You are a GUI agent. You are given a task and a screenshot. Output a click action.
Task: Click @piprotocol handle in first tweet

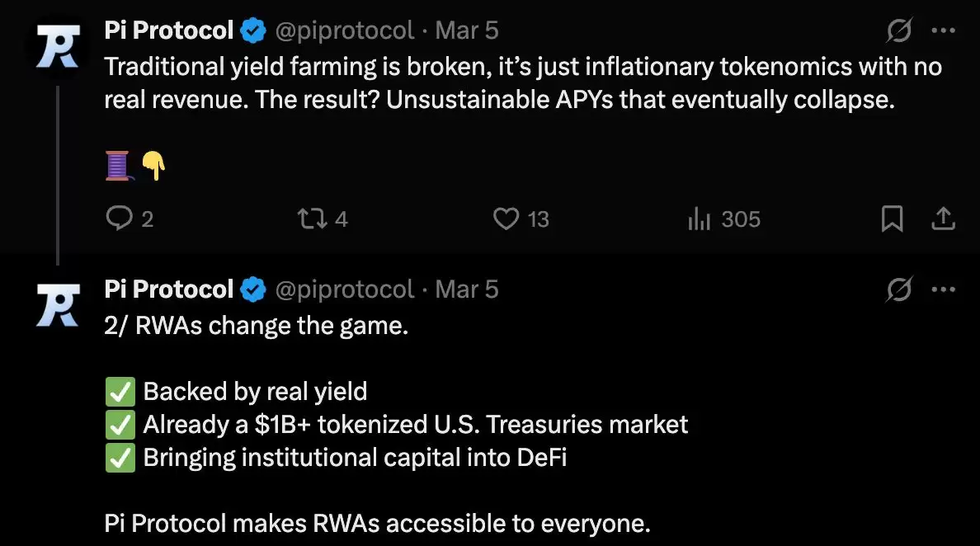coord(343,31)
